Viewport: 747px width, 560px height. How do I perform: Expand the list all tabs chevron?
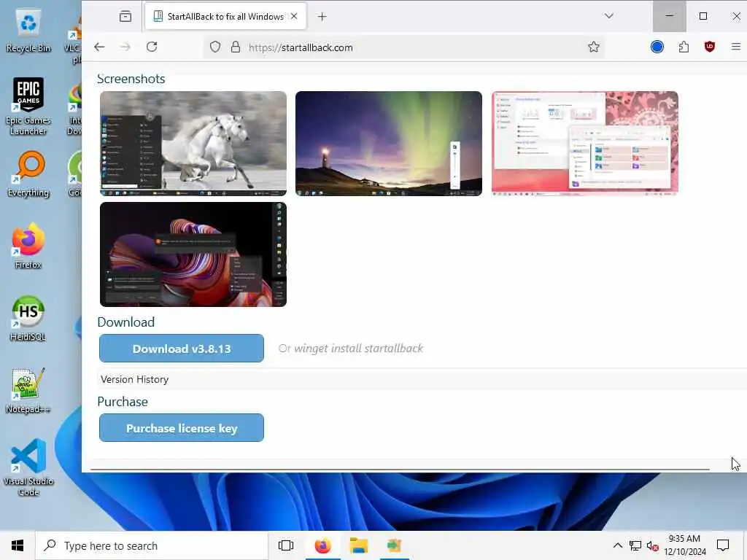(609, 16)
